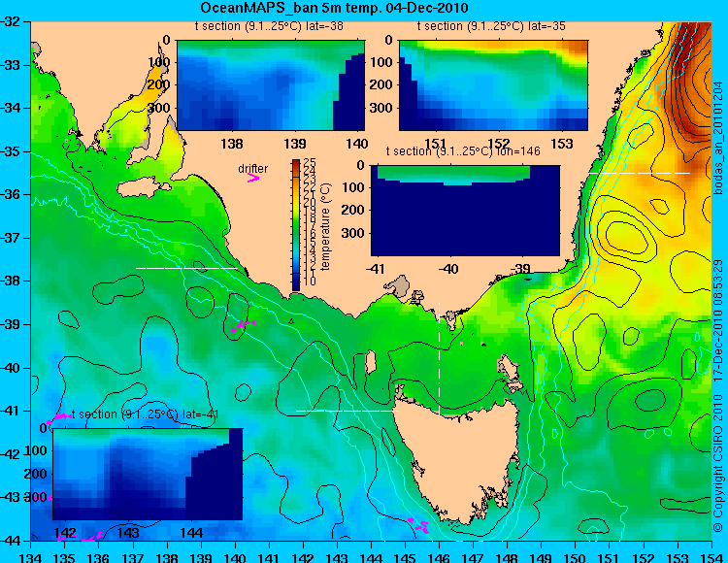The width and height of the screenshot is (728, 563).
Task: Open the lat=-41 temperature section inset plot
Action: tap(148, 474)
